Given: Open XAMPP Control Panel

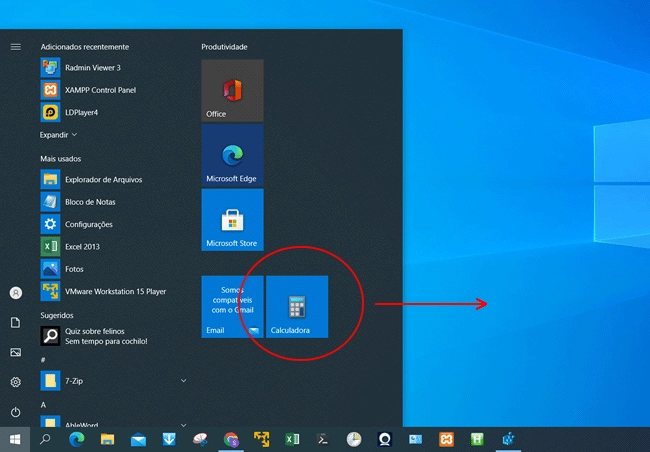Looking at the screenshot, I should click(99, 89).
